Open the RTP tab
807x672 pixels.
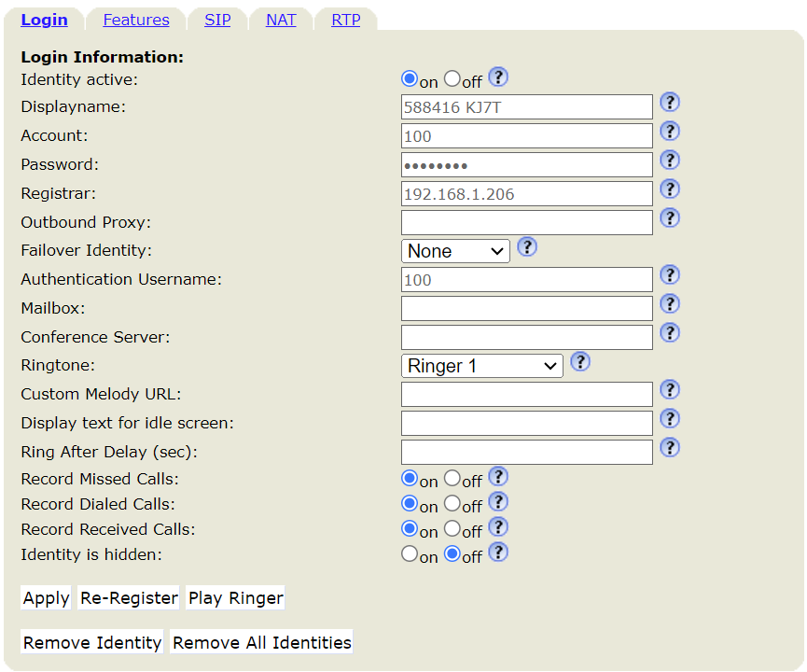click(346, 20)
